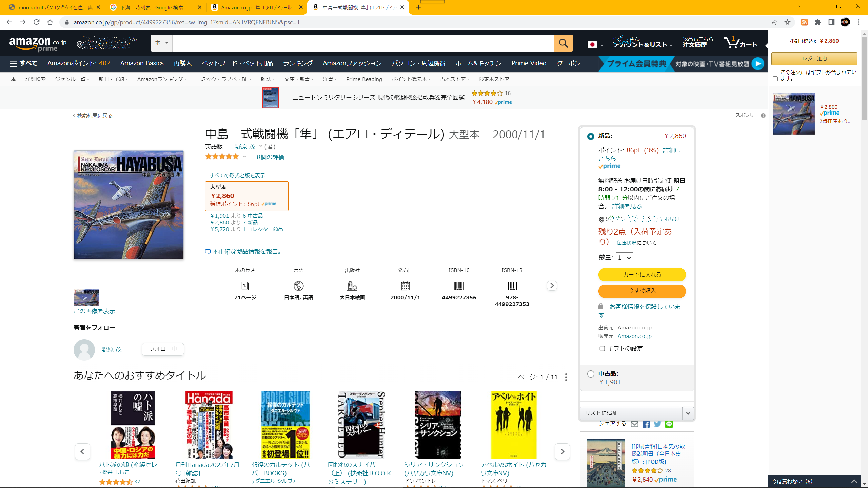
Task: Click the Prime benefits play arrow icon
Action: click(757, 64)
